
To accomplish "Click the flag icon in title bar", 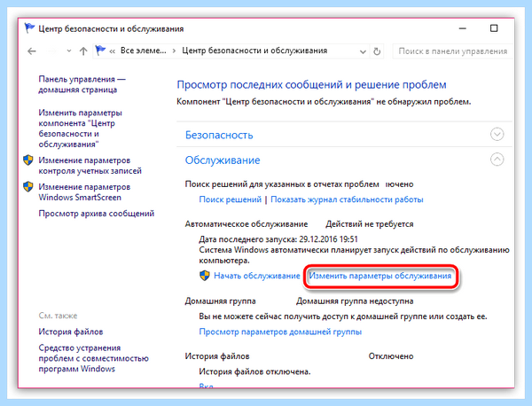I will point(29,28).
